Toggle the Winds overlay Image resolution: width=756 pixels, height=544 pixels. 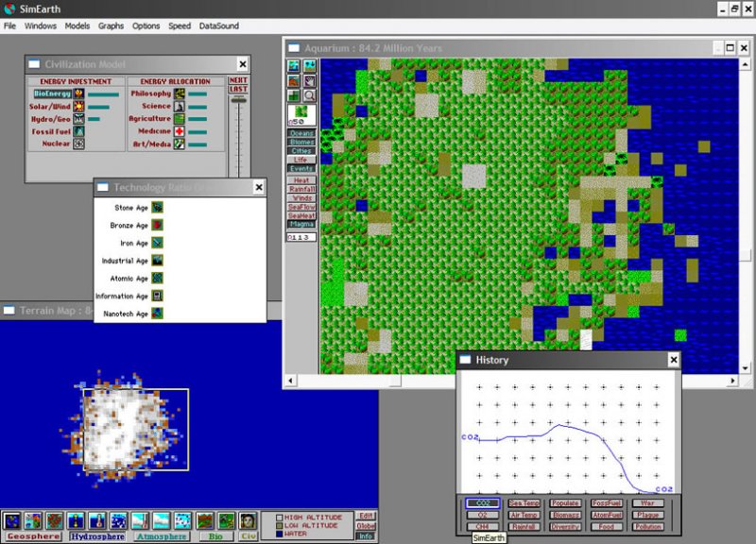[301, 198]
